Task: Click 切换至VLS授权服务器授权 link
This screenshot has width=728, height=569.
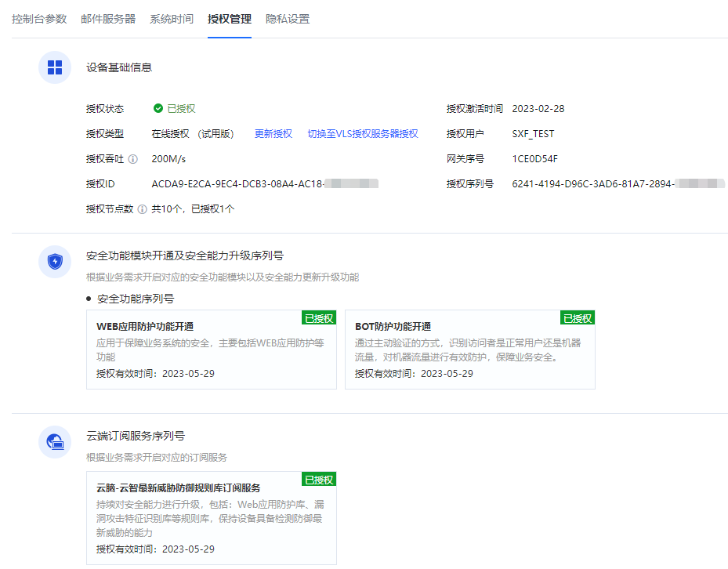Action: pos(363,134)
